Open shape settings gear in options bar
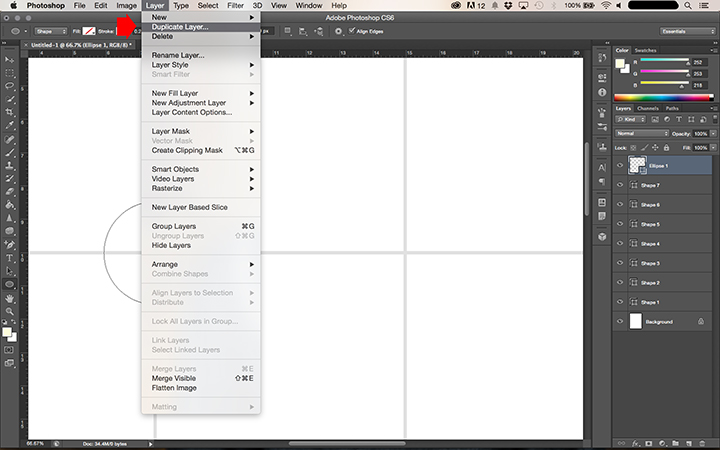The image size is (720, 450). point(338,31)
